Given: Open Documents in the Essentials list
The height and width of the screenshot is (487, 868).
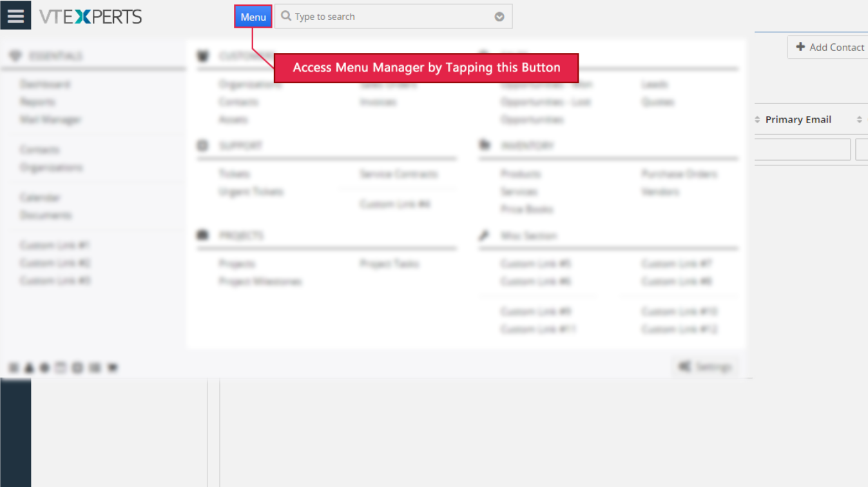Looking at the screenshot, I should click(46, 215).
